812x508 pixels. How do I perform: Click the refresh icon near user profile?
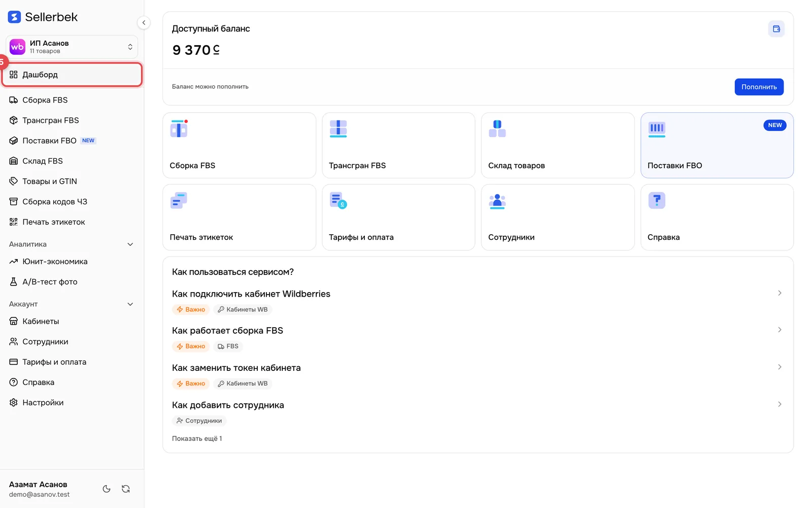coord(126,489)
